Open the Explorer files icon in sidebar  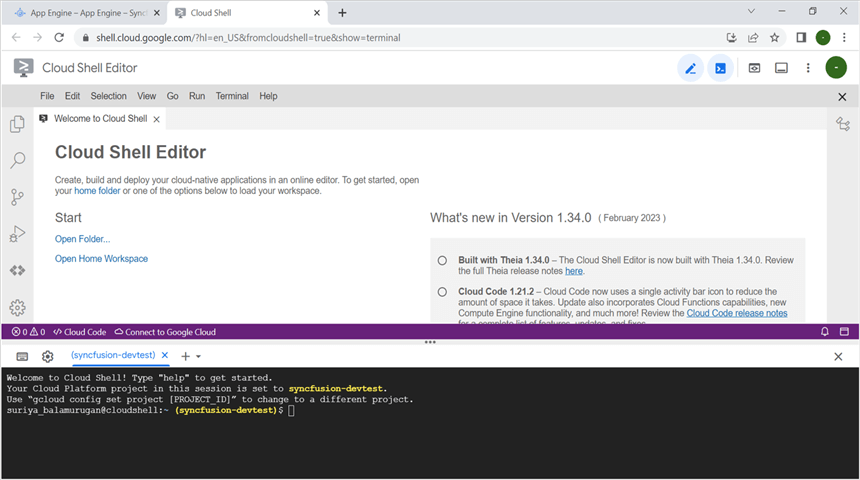(x=17, y=124)
